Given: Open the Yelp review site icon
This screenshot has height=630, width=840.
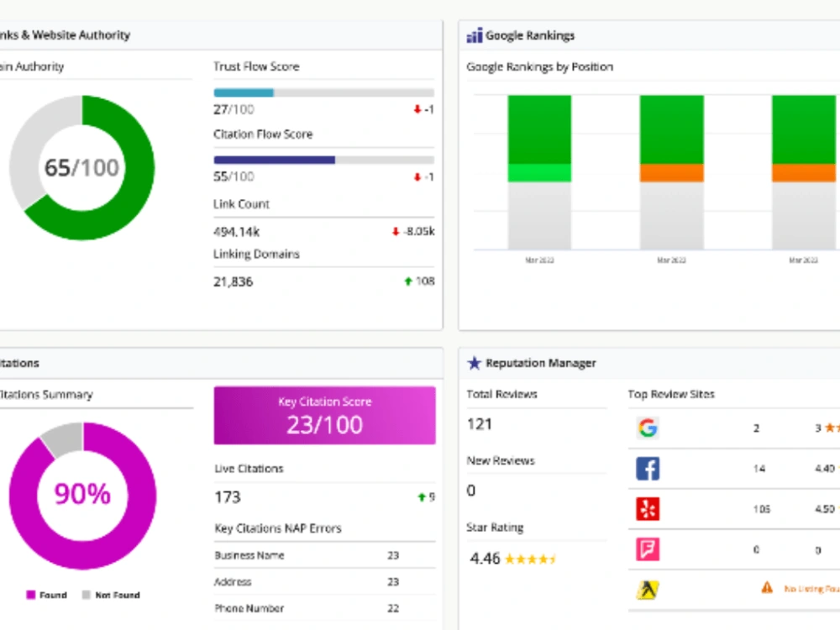Looking at the screenshot, I should pyautogui.click(x=648, y=509).
